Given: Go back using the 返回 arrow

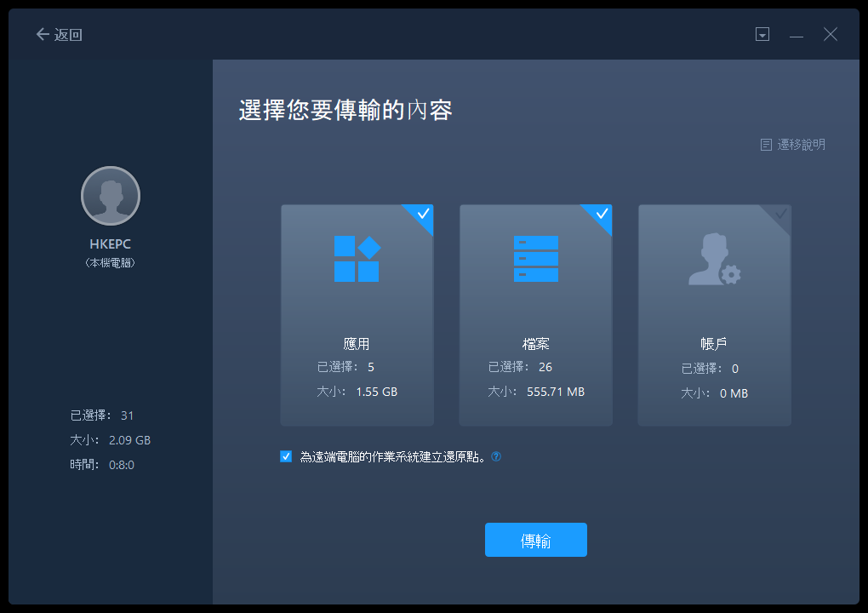Looking at the screenshot, I should 59,34.
